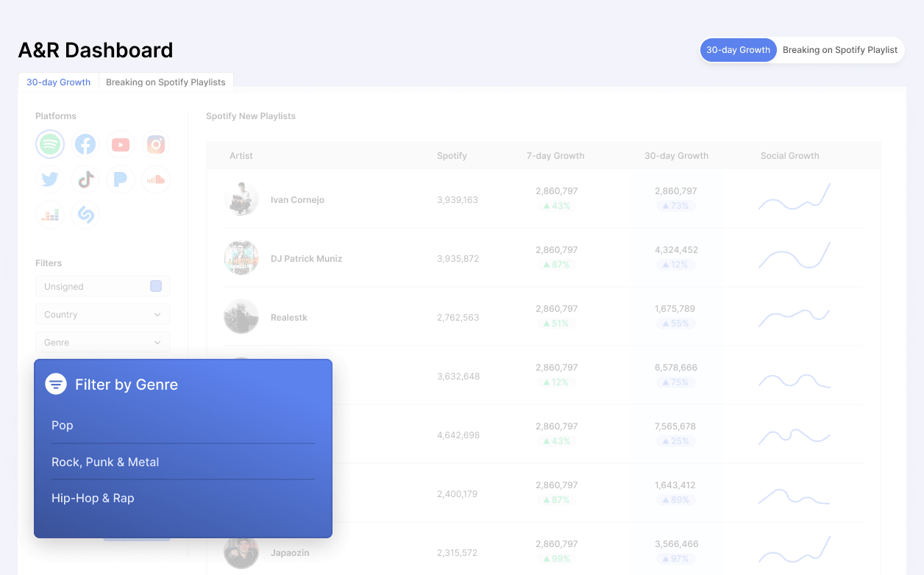The height and width of the screenshot is (575, 924).
Task: Click the Spotify New Playlists heading
Action: pos(251,116)
